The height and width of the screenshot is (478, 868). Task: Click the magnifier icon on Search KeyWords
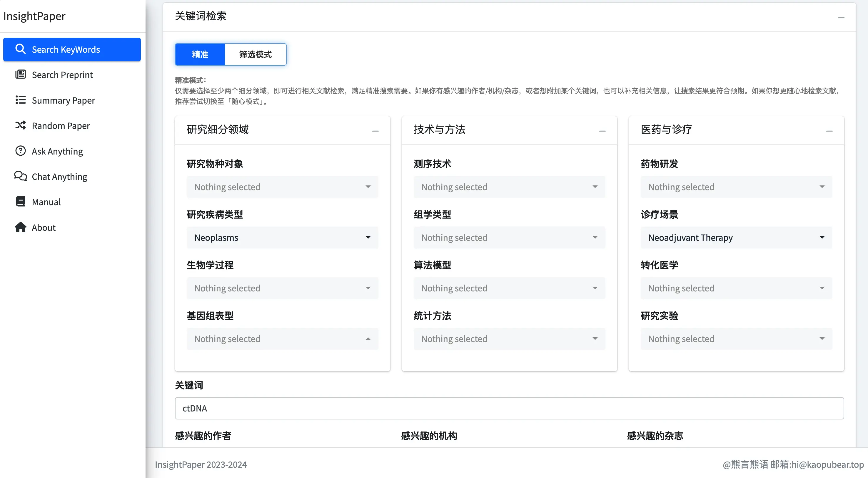[x=21, y=49]
